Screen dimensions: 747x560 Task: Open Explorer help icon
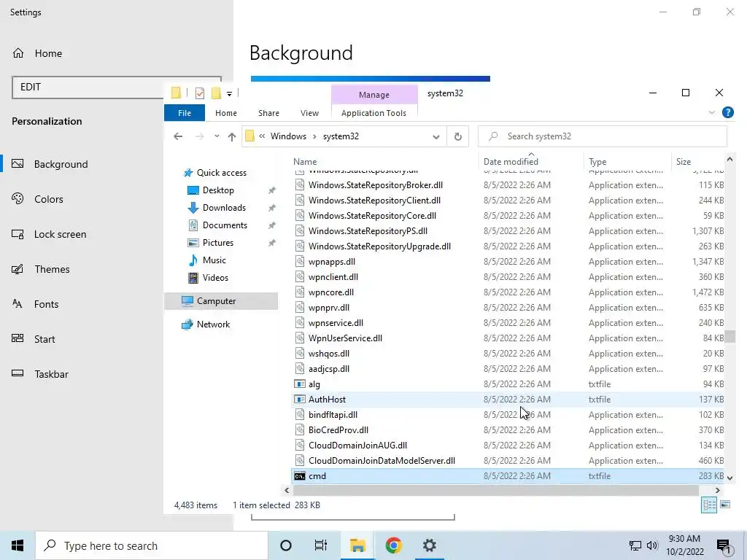click(728, 112)
